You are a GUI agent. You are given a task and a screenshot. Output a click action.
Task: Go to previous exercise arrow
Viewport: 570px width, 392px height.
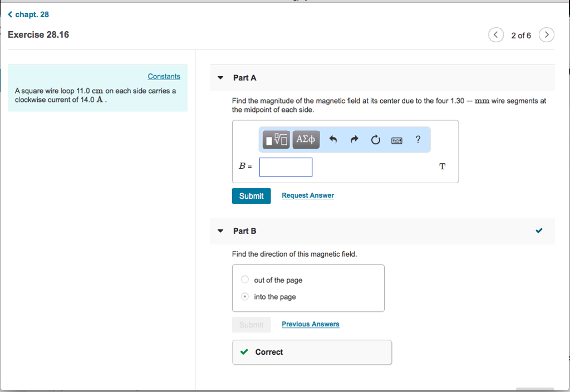pos(496,35)
